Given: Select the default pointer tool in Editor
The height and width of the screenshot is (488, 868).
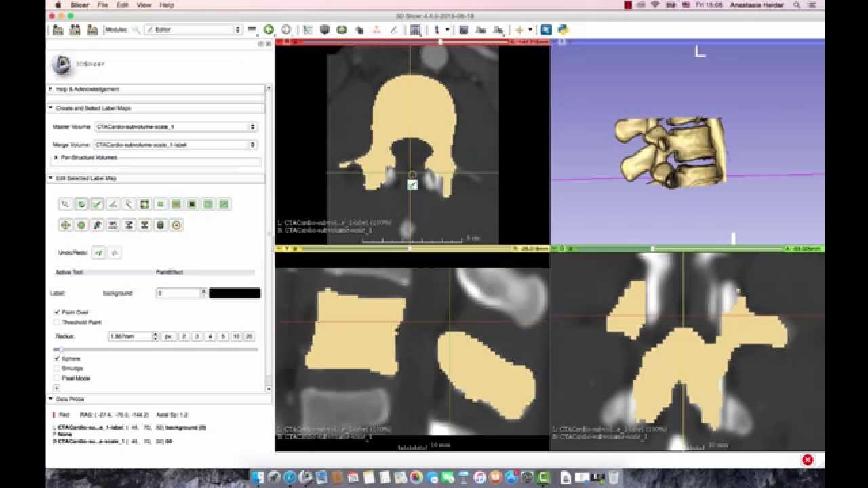Looking at the screenshot, I should [x=65, y=204].
